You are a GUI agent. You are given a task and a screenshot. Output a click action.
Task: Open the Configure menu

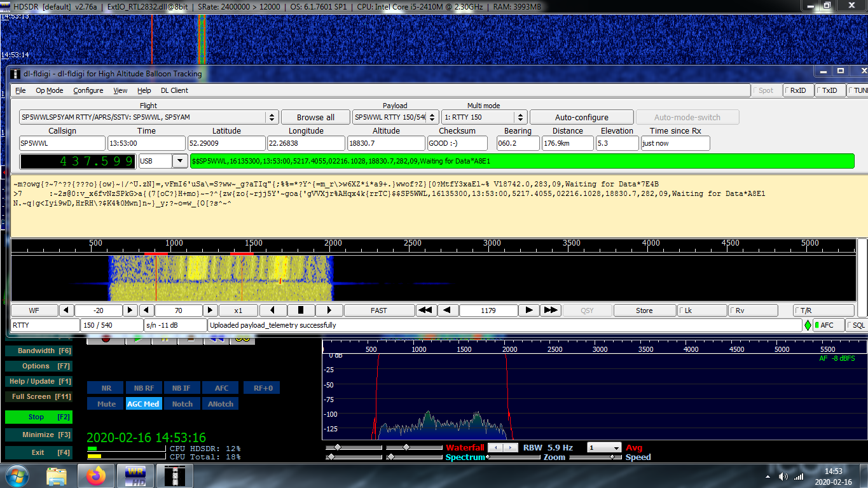tap(88, 90)
